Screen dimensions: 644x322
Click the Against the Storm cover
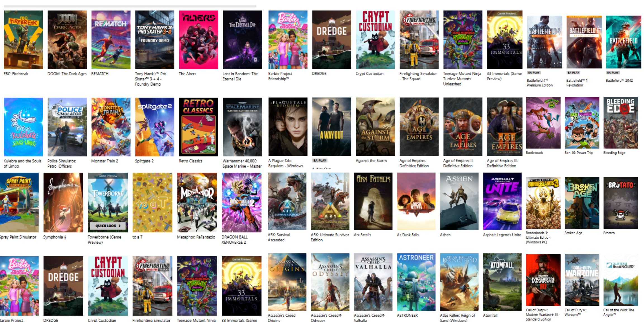pyautogui.click(x=375, y=127)
